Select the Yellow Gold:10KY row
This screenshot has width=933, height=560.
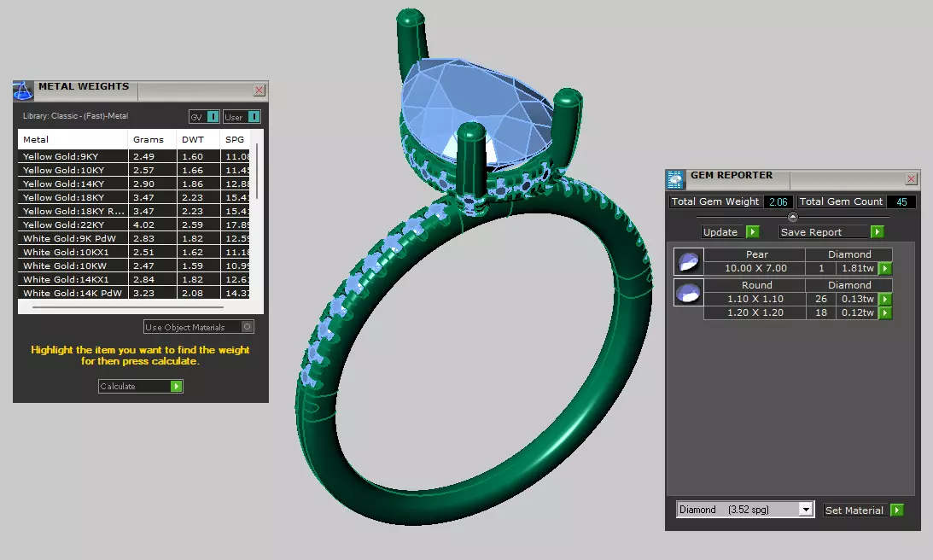pyautogui.click(x=134, y=170)
